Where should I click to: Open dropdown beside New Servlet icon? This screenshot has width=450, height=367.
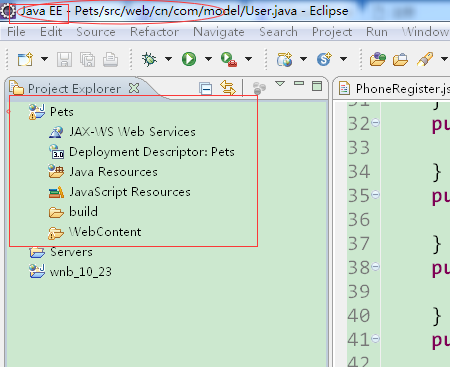click(x=343, y=59)
